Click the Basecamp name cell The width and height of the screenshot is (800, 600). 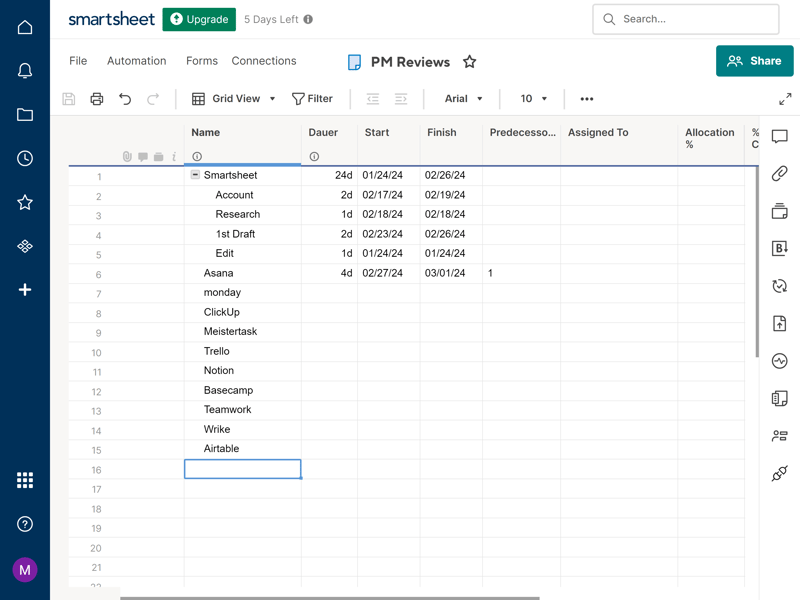click(x=242, y=390)
